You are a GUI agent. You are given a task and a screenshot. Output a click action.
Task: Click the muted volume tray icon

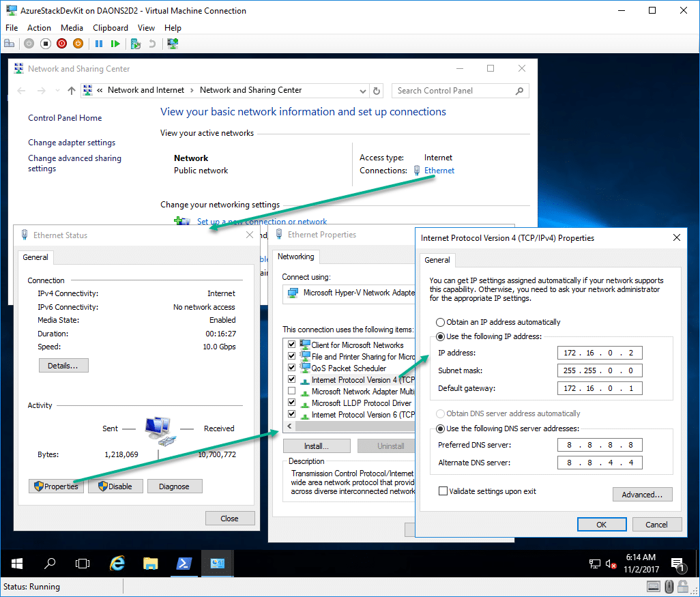(x=611, y=564)
